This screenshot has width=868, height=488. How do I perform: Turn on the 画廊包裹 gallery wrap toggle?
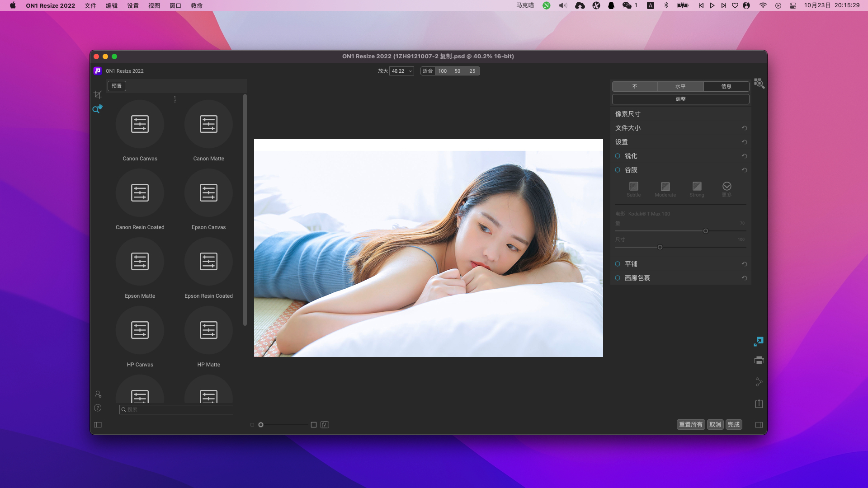618,278
